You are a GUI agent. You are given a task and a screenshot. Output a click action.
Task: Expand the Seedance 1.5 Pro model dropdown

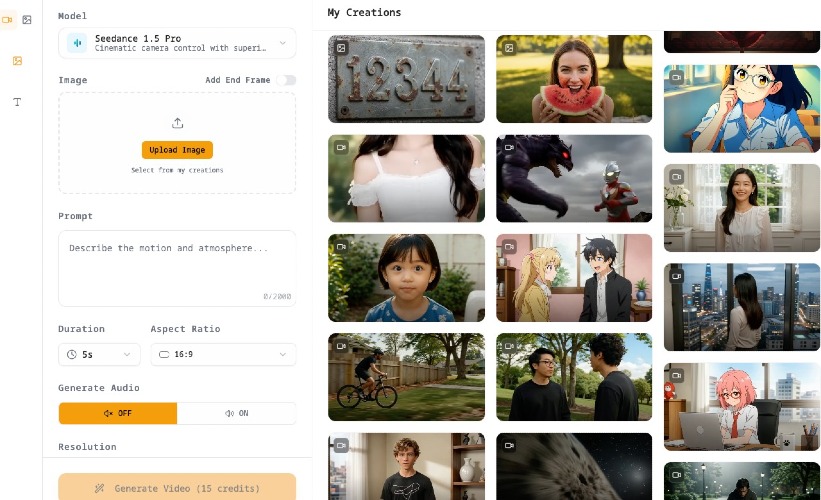click(177, 43)
